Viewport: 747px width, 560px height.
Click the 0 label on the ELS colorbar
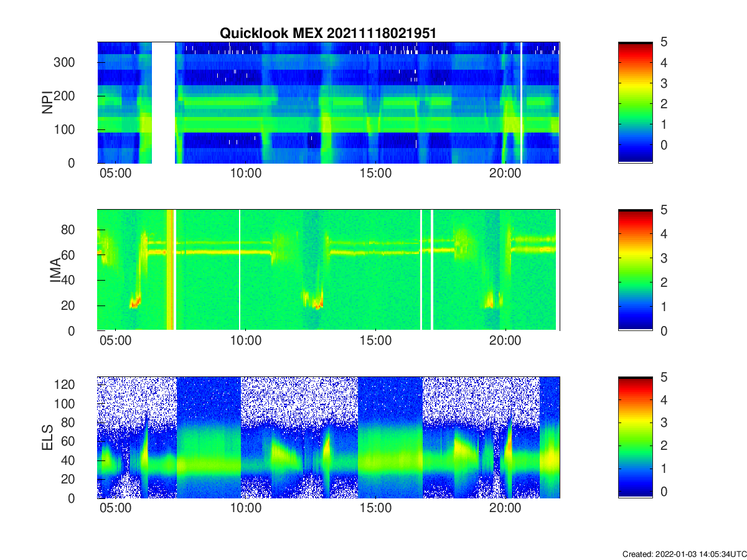click(x=664, y=492)
